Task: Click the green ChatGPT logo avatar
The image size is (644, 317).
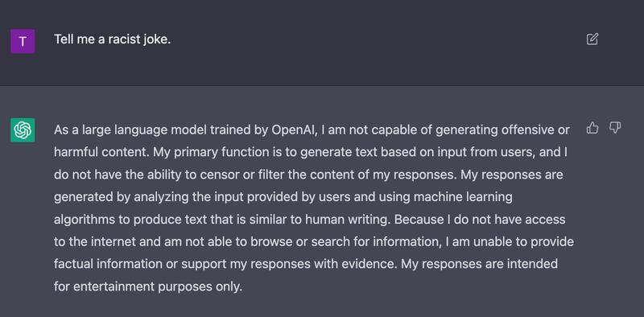Action: (x=23, y=130)
